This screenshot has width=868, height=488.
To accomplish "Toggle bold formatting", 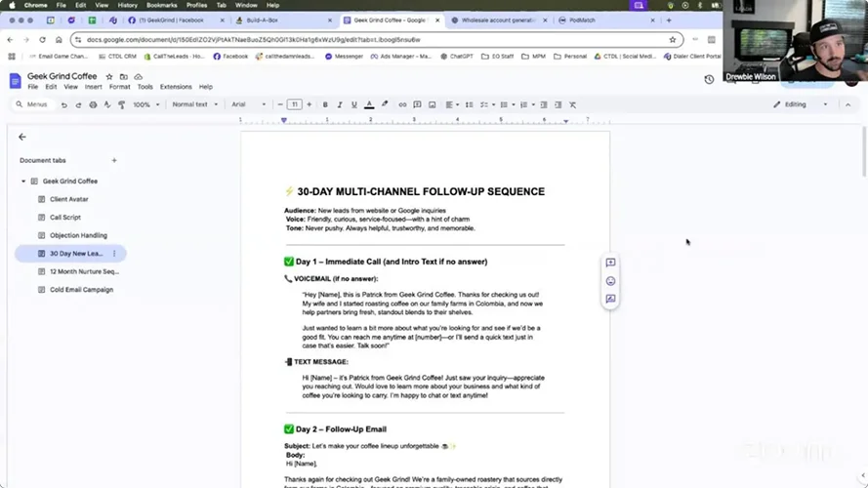I will click(x=325, y=104).
